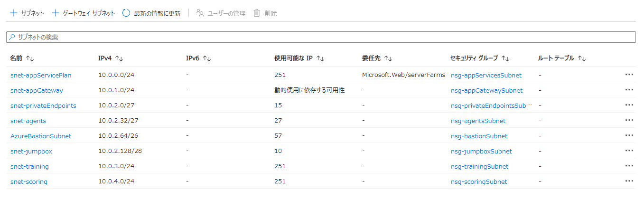Click available IP count 57
Screen dimensions: 644x210
278,136
